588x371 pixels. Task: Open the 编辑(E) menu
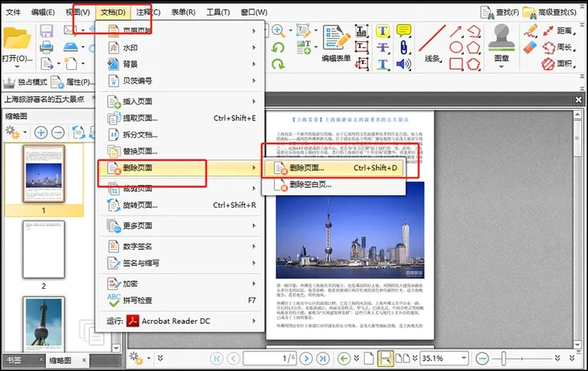[43, 12]
